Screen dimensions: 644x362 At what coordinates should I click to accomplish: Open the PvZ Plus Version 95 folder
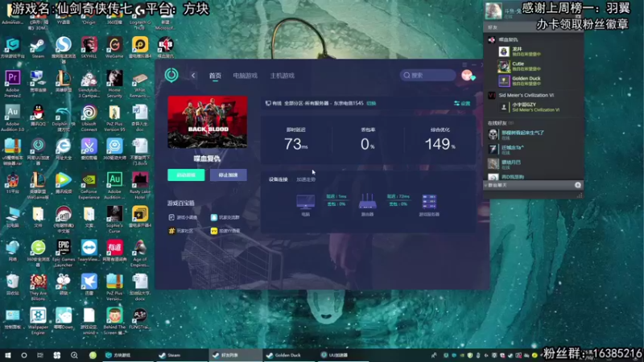[114, 118]
